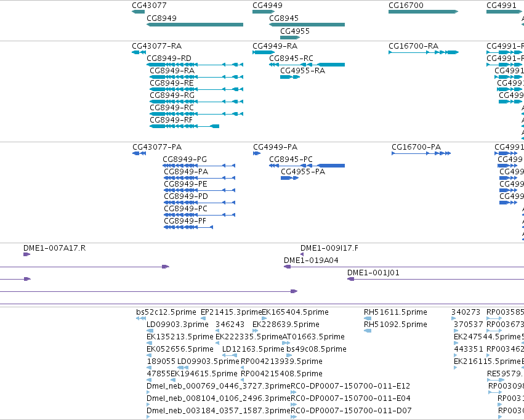Image resolution: width=524 pixels, height=420 pixels.
Task: Click the bs49c08.5prime EST label
Action: [316, 349]
